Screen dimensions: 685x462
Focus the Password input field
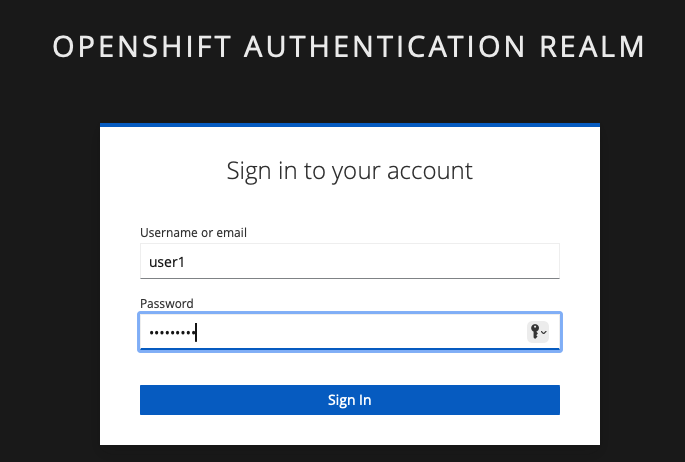point(349,332)
